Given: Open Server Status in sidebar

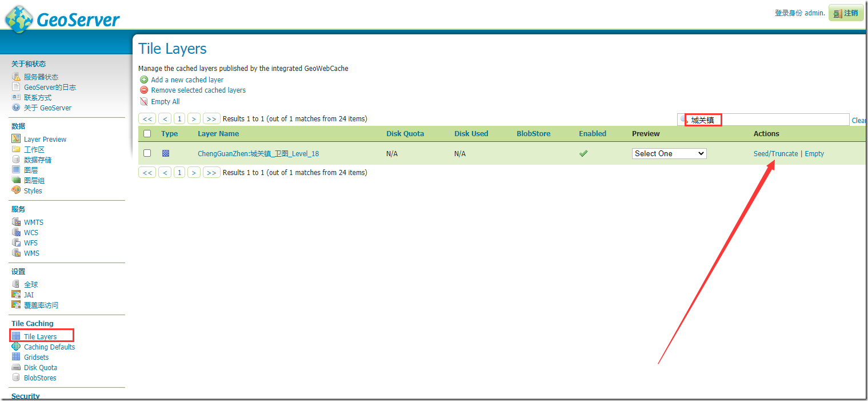Looking at the screenshot, I should coord(41,77).
